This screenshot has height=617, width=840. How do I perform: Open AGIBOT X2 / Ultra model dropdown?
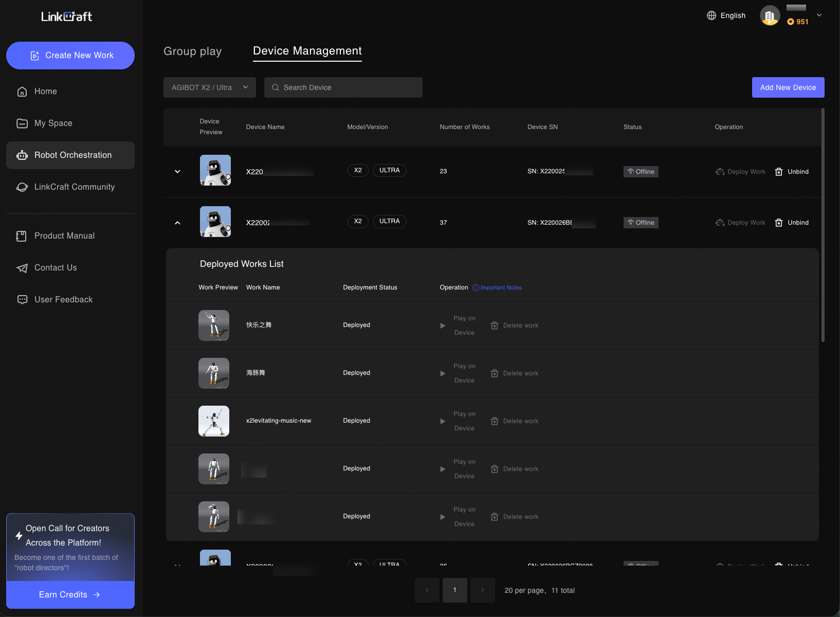point(210,87)
